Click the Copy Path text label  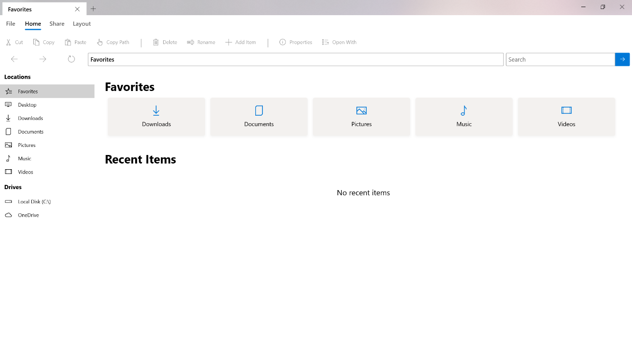click(118, 42)
